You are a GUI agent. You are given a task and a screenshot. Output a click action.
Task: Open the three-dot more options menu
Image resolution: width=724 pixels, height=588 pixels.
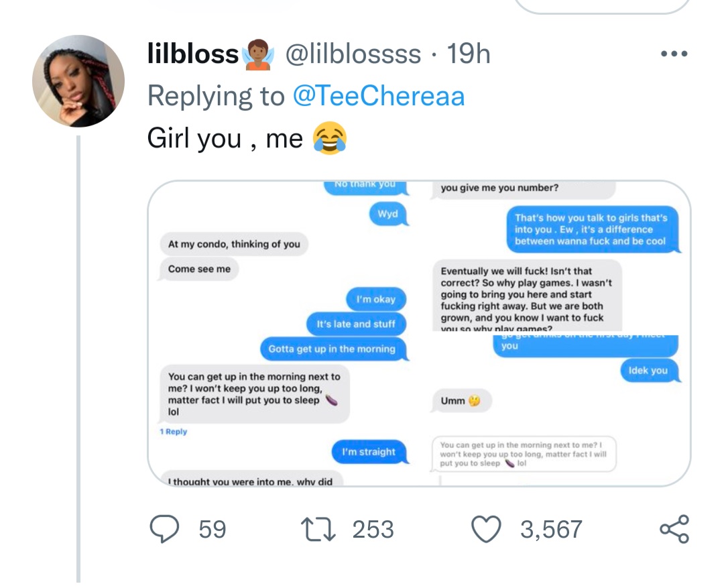coord(673,55)
